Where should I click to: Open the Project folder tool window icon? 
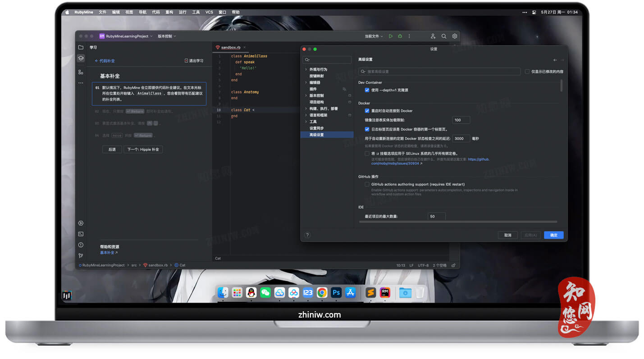click(81, 47)
